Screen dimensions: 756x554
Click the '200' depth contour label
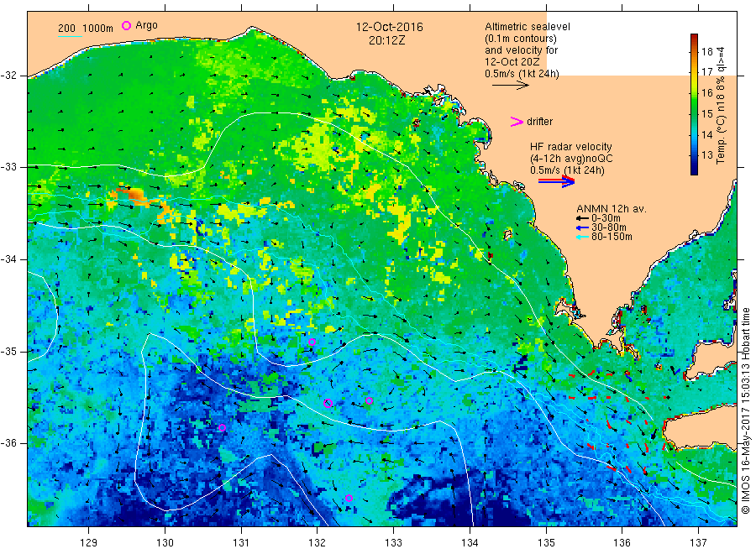pos(66,29)
